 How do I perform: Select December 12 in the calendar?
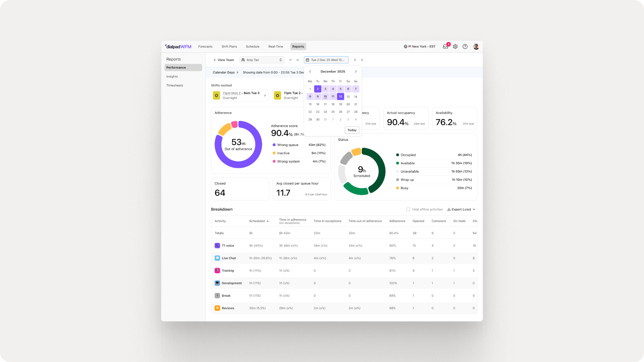point(340,96)
